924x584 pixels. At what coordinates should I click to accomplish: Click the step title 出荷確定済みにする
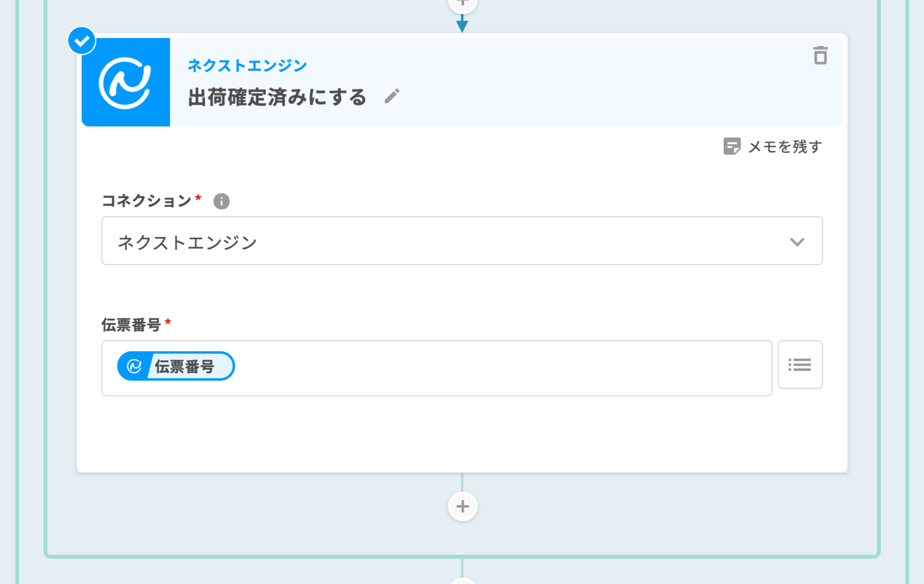[x=277, y=97]
